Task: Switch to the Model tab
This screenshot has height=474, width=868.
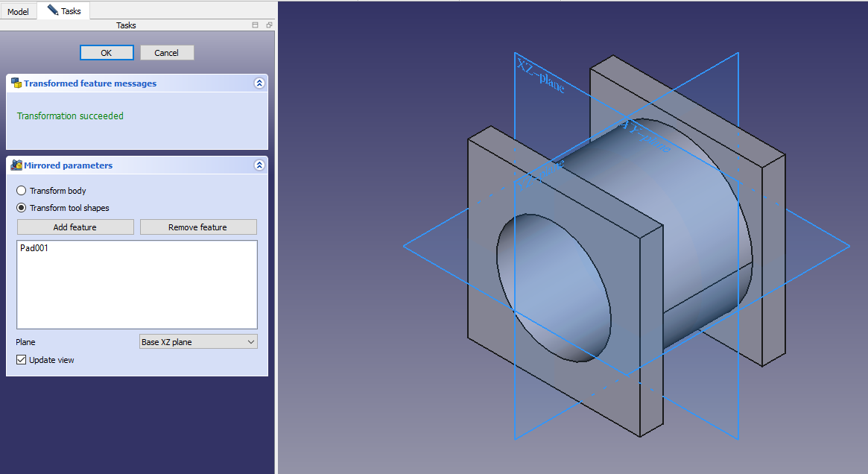Action: click(x=18, y=12)
